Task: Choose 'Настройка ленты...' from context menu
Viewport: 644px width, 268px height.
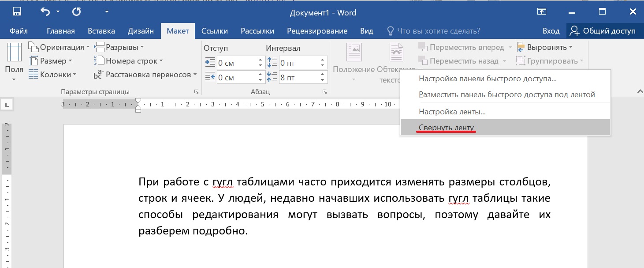Action: click(505, 112)
